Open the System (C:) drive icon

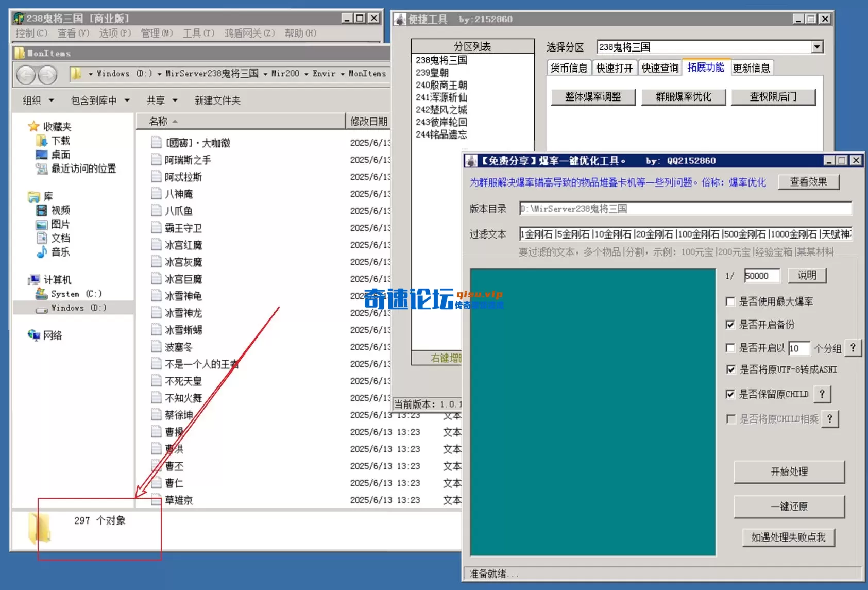[42, 293]
